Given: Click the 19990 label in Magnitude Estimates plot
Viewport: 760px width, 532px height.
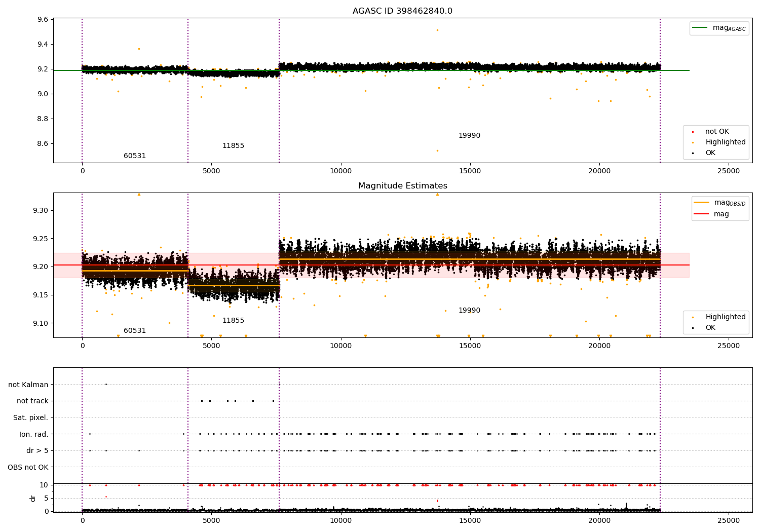Looking at the screenshot, I should tap(469, 311).
